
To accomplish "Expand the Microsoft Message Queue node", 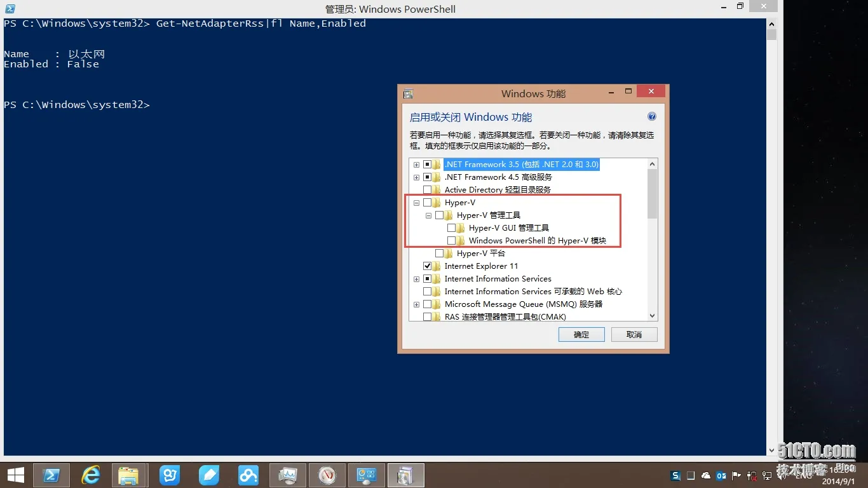I will point(416,304).
